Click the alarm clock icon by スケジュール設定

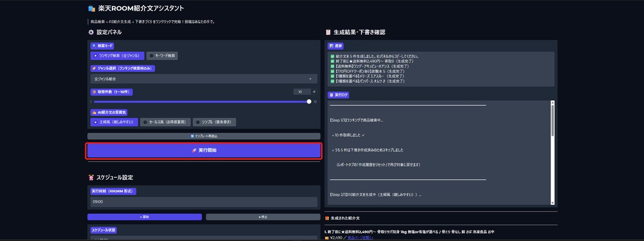pyautogui.click(x=91, y=177)
